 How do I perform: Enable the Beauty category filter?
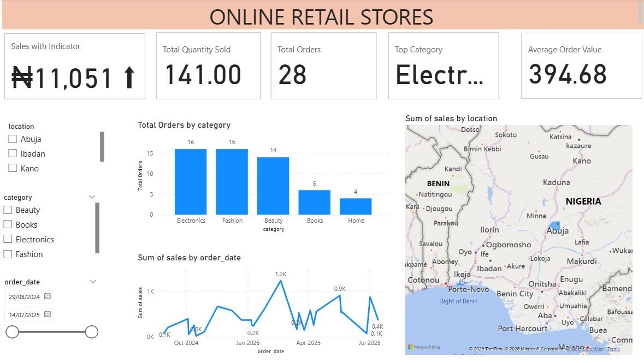coord(8,210)
